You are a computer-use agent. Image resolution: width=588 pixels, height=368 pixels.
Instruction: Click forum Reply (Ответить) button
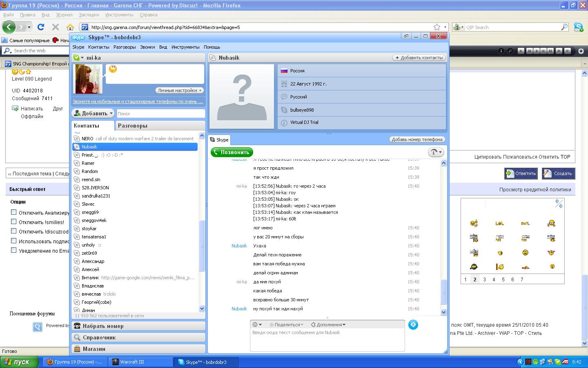tap(521, 173)
